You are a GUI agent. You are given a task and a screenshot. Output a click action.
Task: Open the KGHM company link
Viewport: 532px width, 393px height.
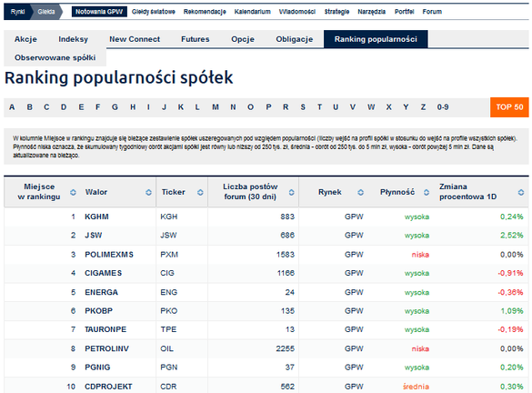click(96, 217)
